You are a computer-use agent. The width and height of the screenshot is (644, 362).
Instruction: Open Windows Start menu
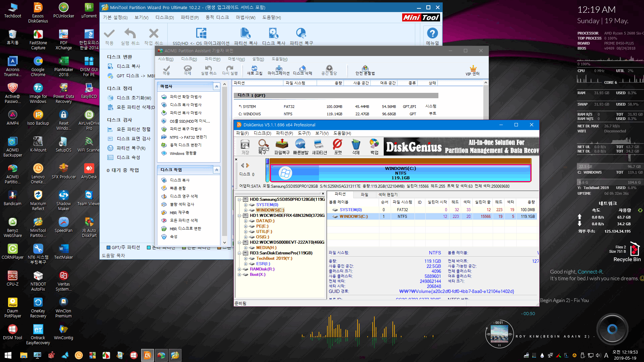8,355
